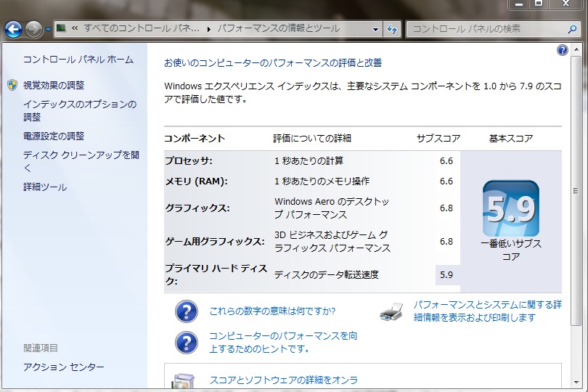The image size is (588, 392).
Task: Click the ゲーム用グラフィックス: row label
Action: [x=215, y=242]
